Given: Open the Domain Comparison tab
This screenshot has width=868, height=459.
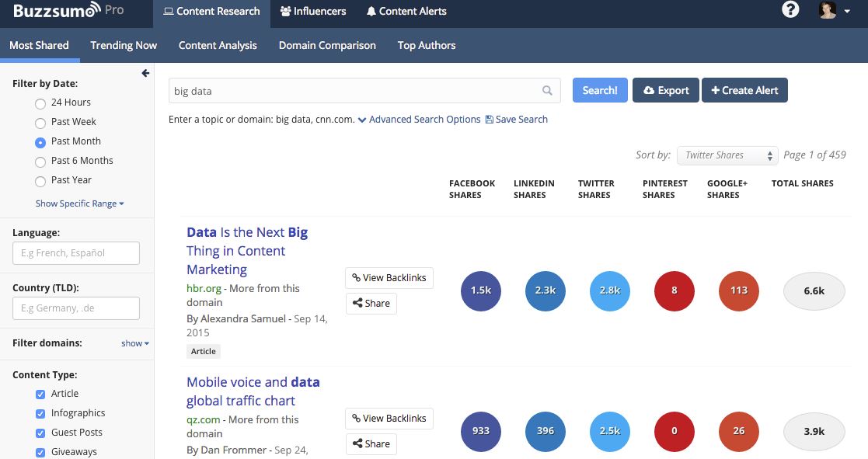Looking at the screenshot, I should (x=327, y=45).
